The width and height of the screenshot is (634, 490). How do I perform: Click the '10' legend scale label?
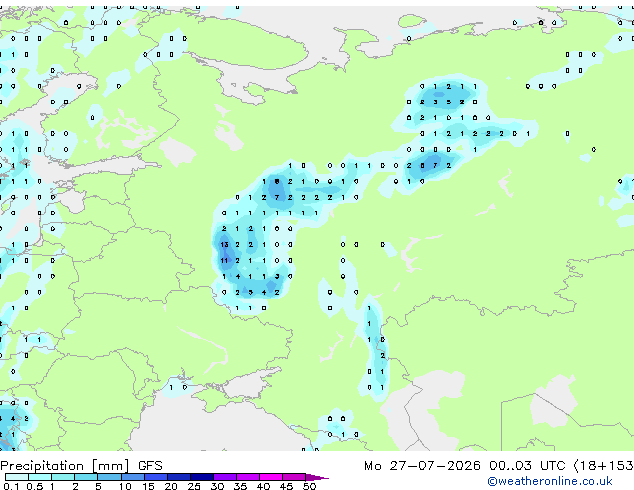point(125,486)
